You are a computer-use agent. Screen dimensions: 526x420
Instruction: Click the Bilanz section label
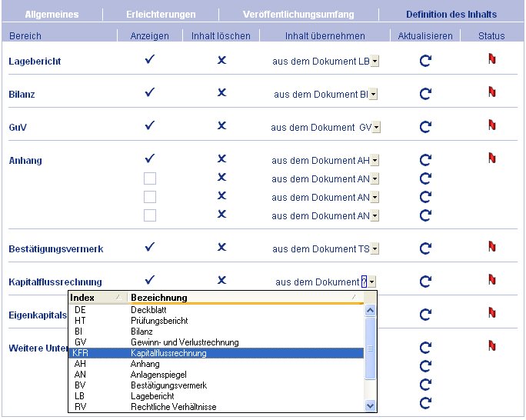pos(22,95)
